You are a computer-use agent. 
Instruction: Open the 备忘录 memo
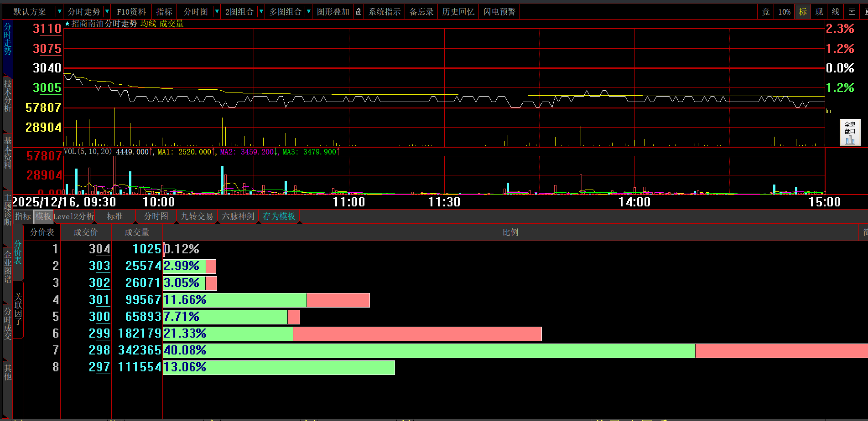click(421, 12)
